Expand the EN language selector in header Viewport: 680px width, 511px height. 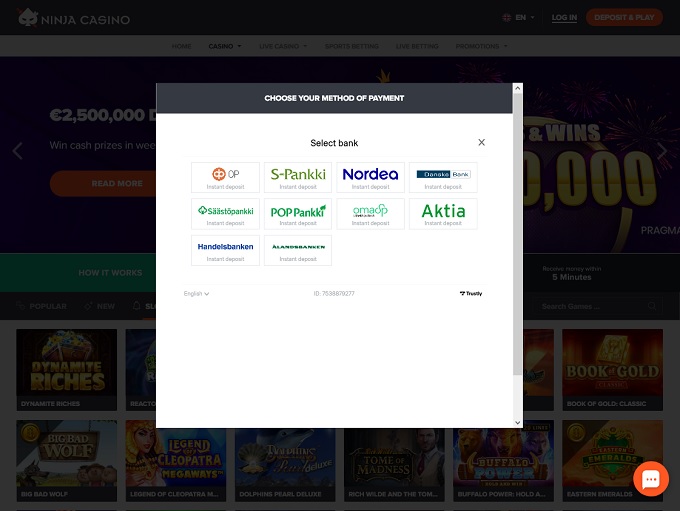point(519,18)
